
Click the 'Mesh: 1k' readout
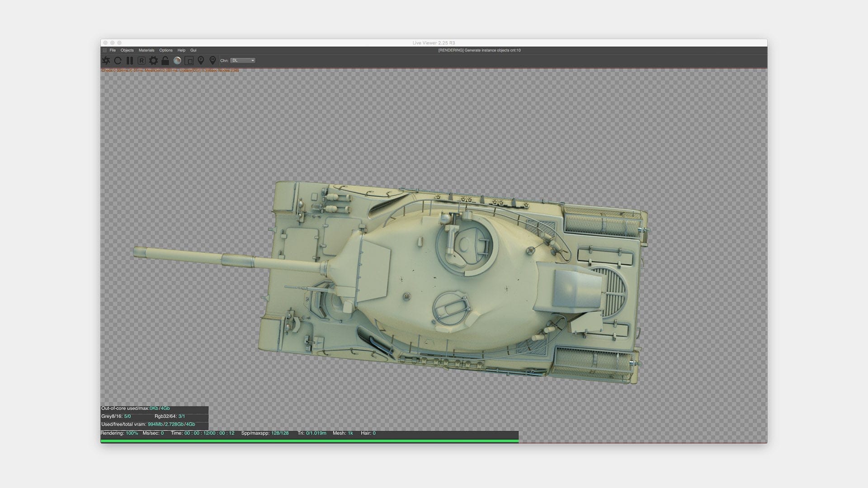pos(343,433)
